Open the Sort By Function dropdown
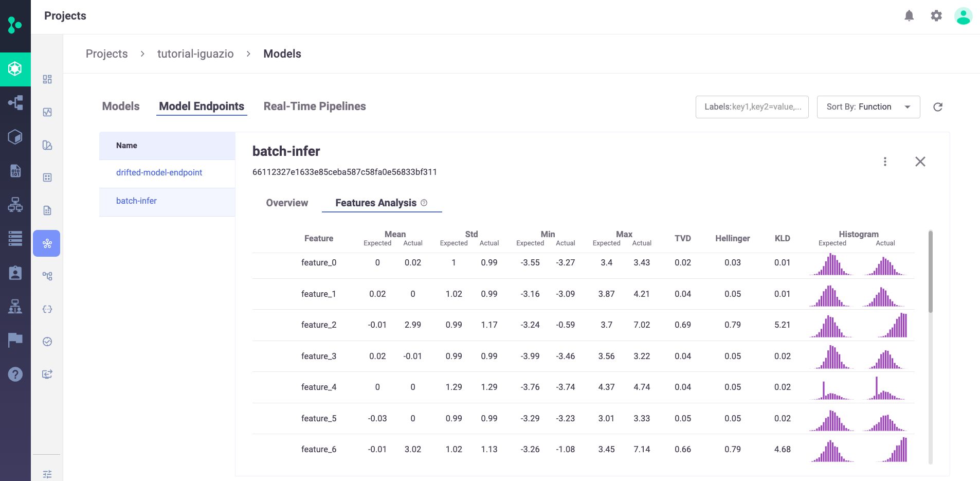Image resolution: width=980 pixels, height=481 pixels. pyautogui.click(x=868, y=107)
